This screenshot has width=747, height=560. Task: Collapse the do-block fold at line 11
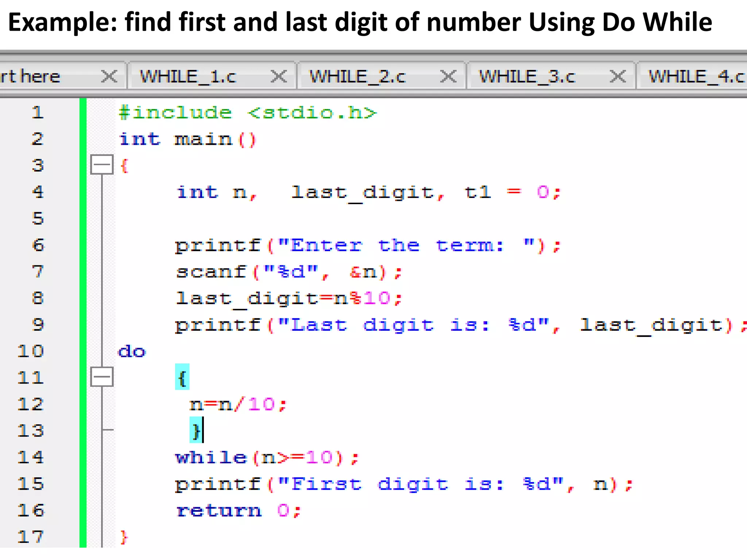tap(102, 377)
